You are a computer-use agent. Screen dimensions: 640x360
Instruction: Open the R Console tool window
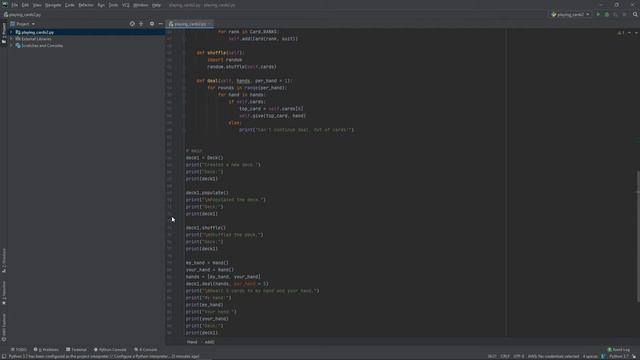pyautogui.click(x=145, y=350)
